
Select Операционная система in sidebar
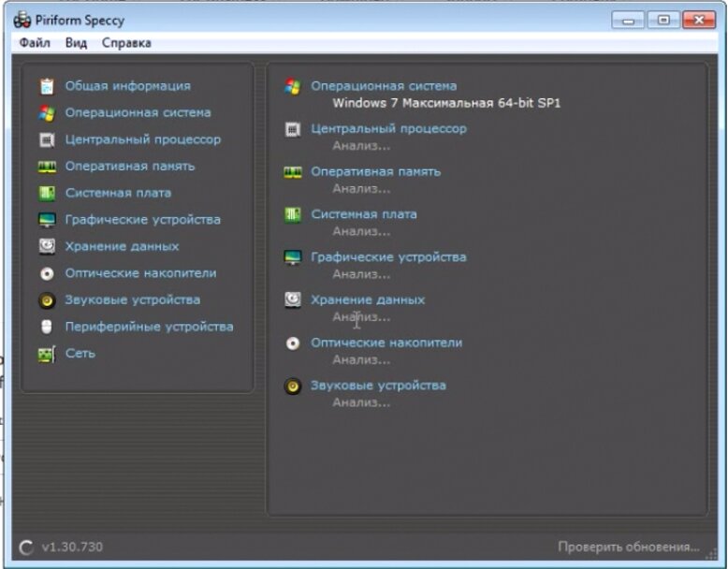pyautogui.click(x=138, y=112)
